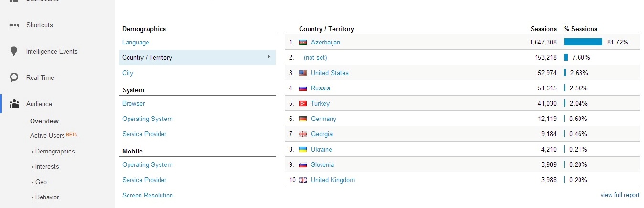This screenshot has height=208, width=644.
Task: Click the Country / Territory table header
Action: [x=326, y=29]
